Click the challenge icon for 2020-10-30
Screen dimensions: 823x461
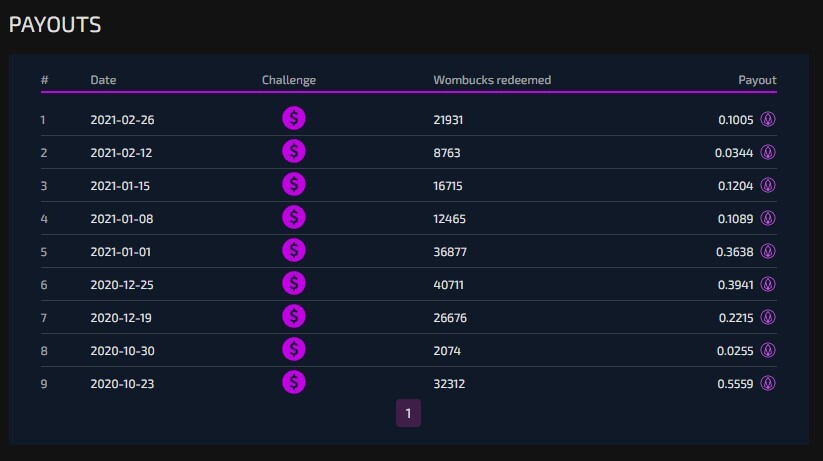coord(293,350)
